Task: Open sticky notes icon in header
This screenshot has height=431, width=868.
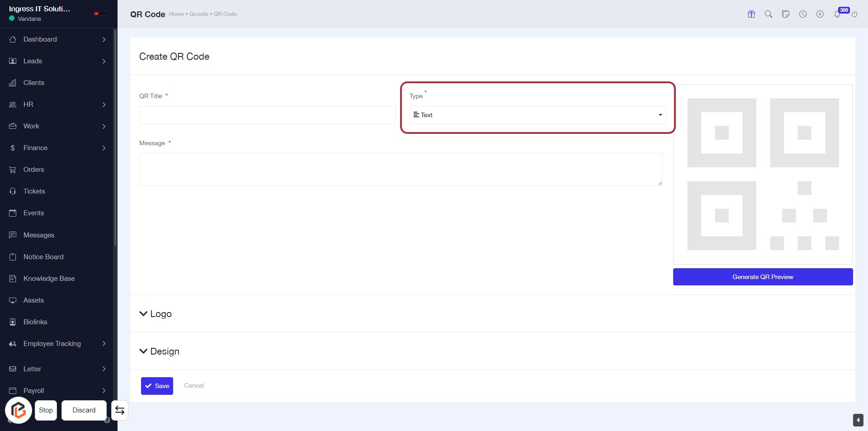Action: pos(786,14)
